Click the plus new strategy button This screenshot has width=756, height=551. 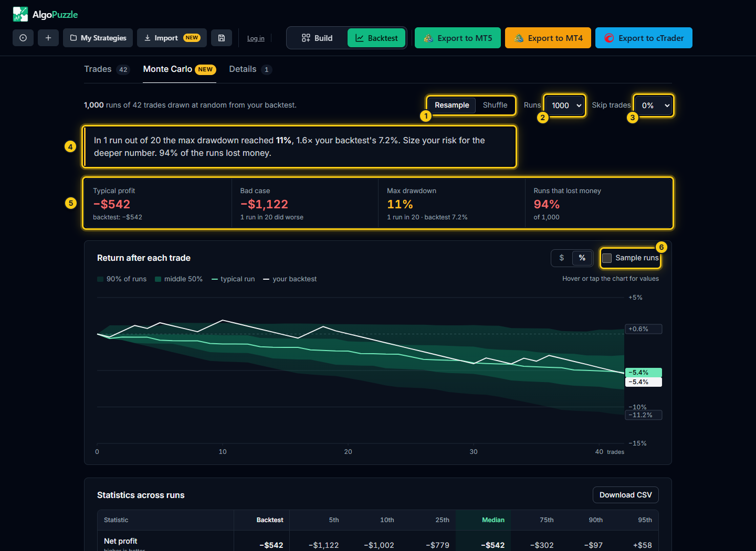click(x=48, y=38)
